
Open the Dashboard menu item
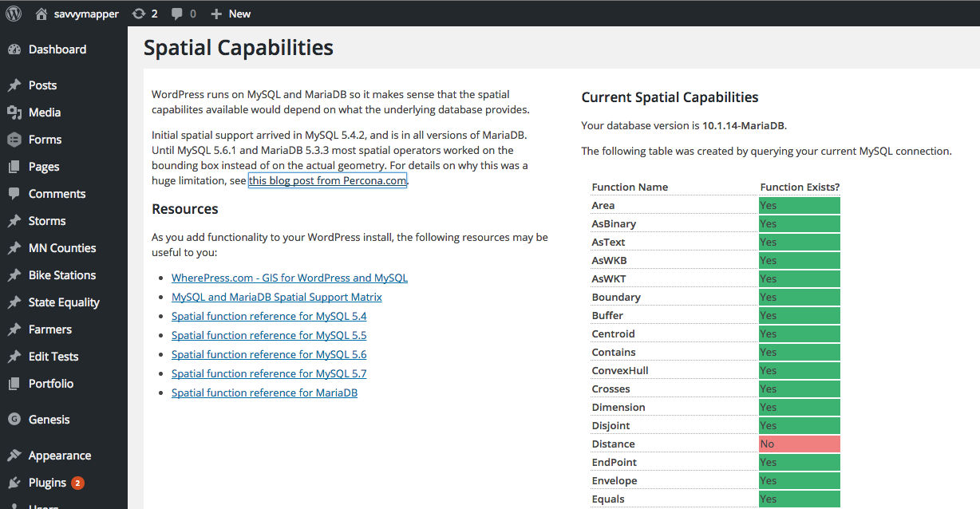point(57,49)
